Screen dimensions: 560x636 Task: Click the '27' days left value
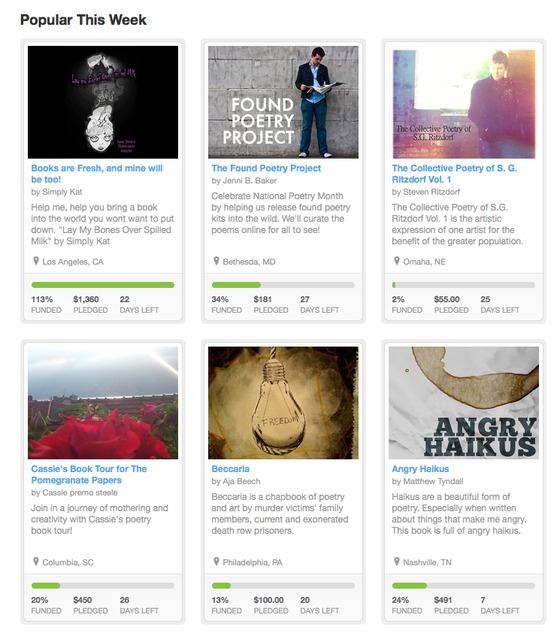(x=305, y=299)
